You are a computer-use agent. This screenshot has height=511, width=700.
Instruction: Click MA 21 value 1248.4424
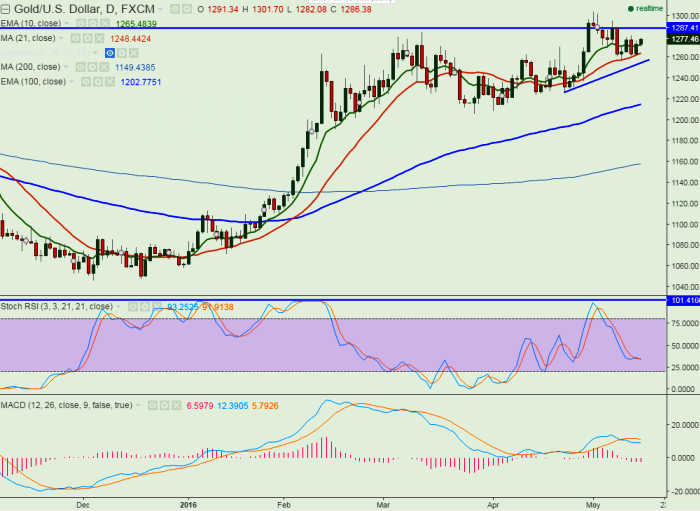click(130, 39)
